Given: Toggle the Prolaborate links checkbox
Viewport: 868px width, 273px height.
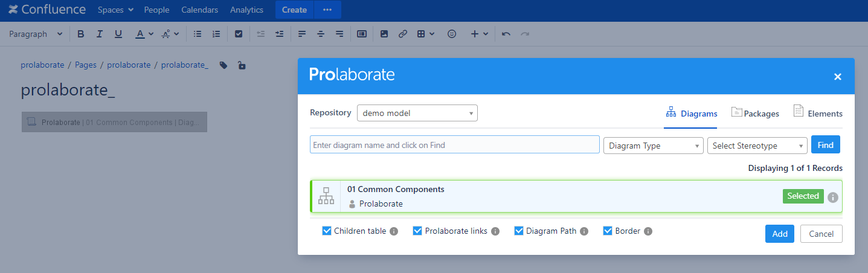Looking at the screenshot, I should [417, 231].
